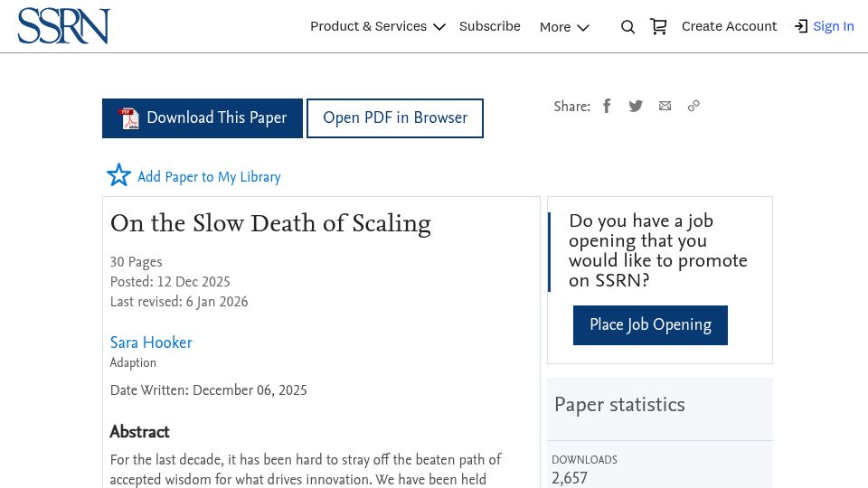Click 'Posted: 12 Dec 2025' text

pyautogui.click(x=170, y=282)
